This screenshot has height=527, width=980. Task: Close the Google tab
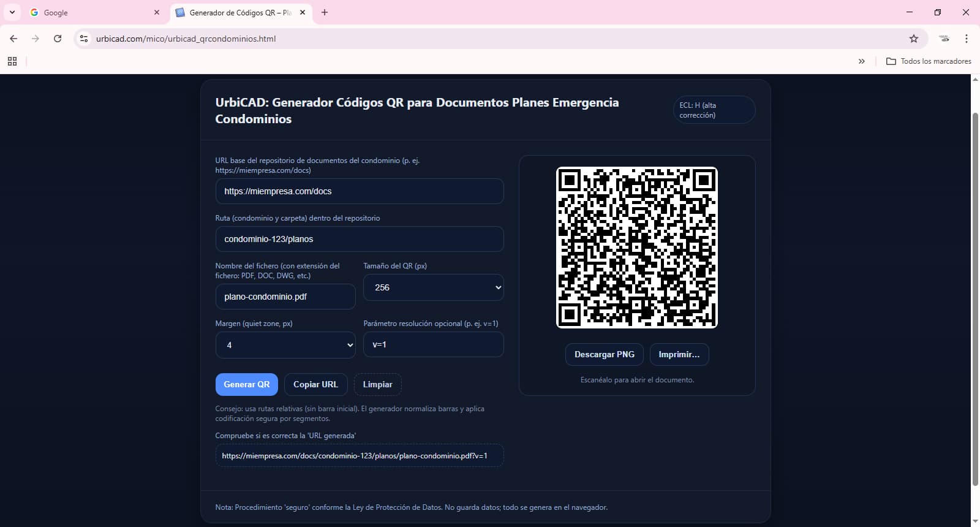tap(157, 12)
